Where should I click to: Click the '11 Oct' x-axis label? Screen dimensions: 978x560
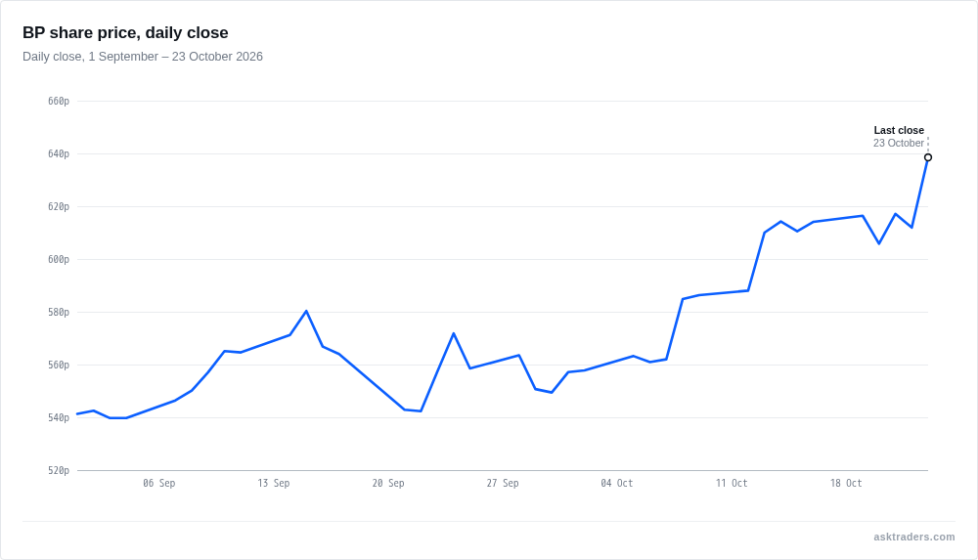(x=732, y=484)
